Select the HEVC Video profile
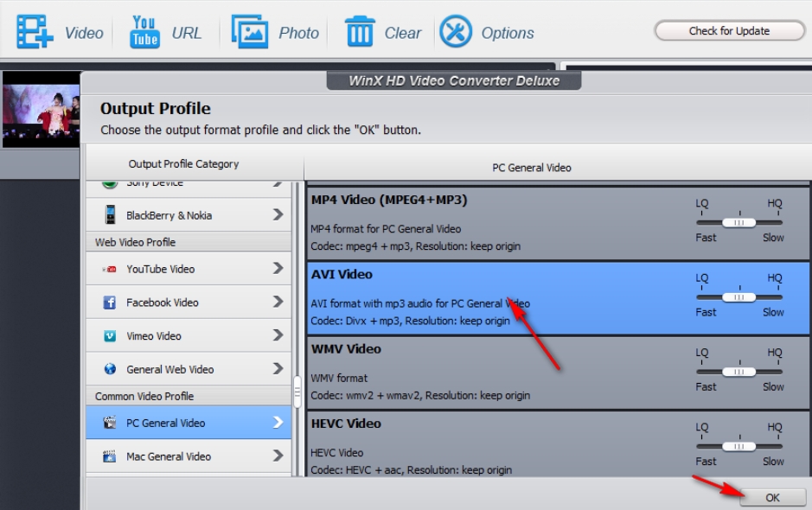Screen dimensions: 812x510 559,443
